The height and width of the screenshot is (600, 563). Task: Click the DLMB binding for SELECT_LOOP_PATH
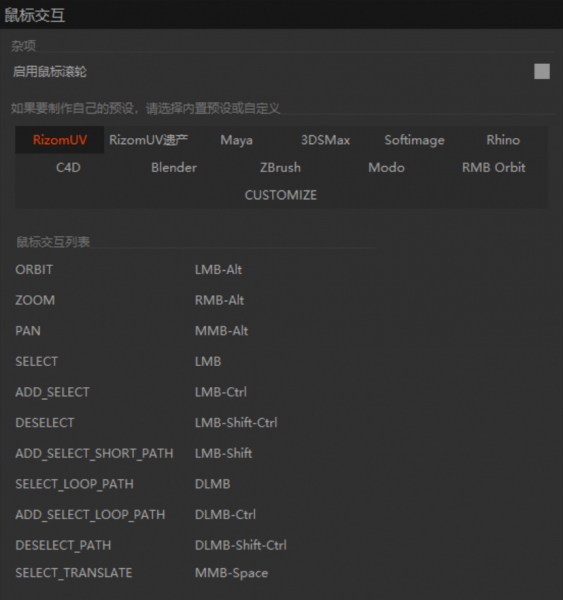pyautogui.click(x=213, y=484)
